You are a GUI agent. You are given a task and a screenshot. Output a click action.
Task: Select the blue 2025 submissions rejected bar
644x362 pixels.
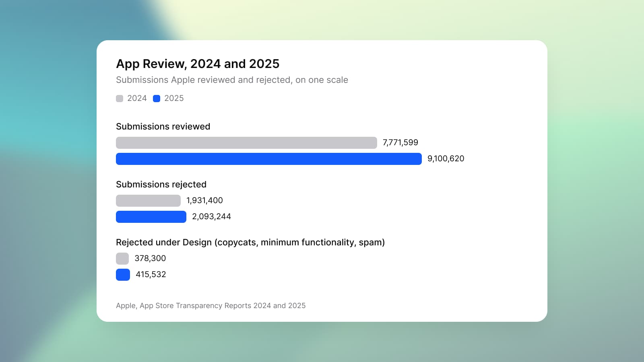click(x=151, y=217)
